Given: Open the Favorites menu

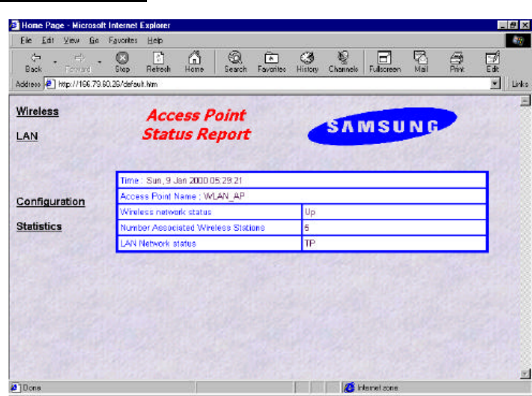Looking at the screenshot, I should (x=123, y=41).
